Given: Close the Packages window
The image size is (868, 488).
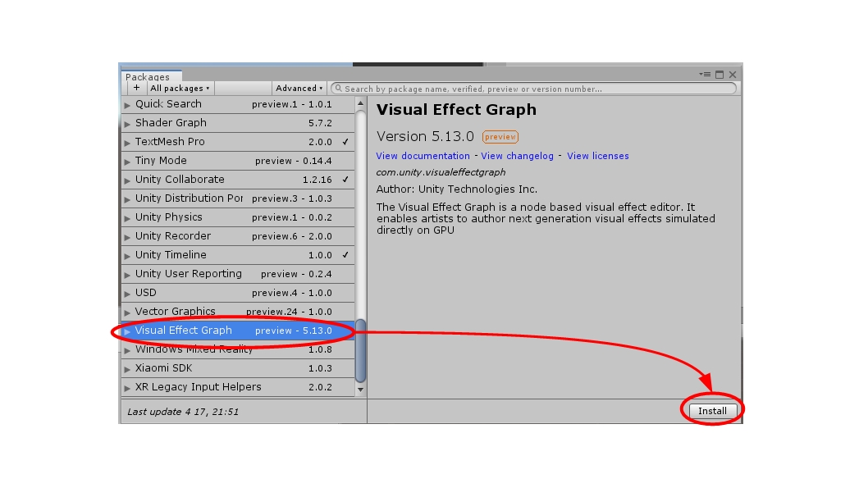Looking at the screenshot, I should click(733, 74).
